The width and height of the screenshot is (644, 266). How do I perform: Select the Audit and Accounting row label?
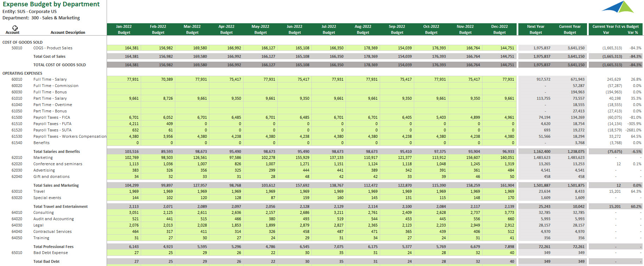tap(53, 219)
